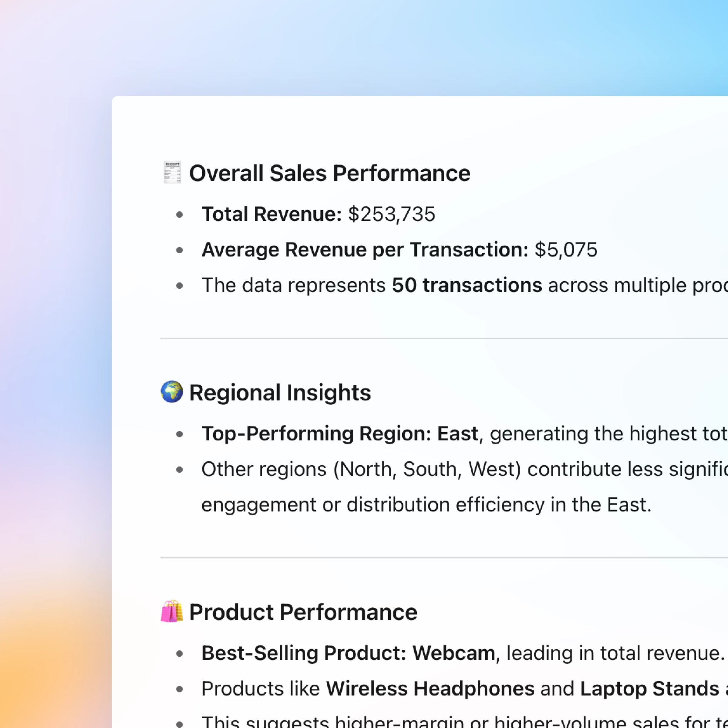Click the receipt emoji beside Overall Sales Performance
This screenshot has height=728, width=728.
pos(172,173)
